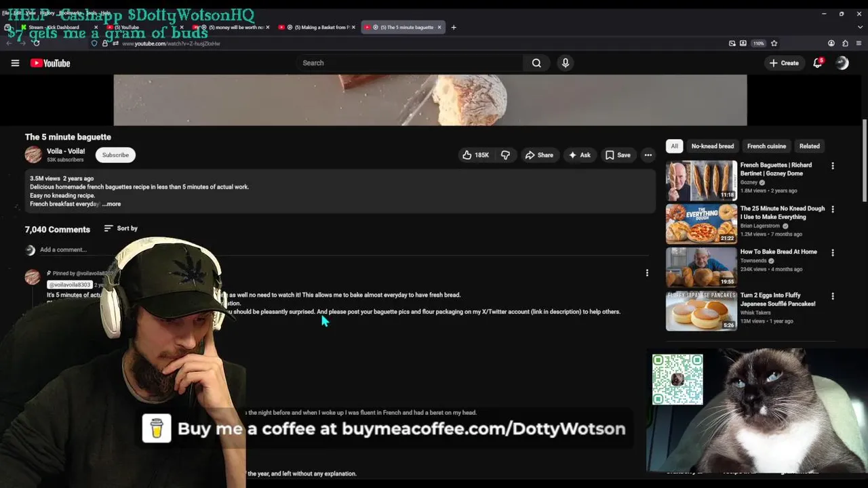The width and height of the screenshot is (868, 488).
Task: Dislike the 5 minute baguette video
Action: [x=505, y=155]
